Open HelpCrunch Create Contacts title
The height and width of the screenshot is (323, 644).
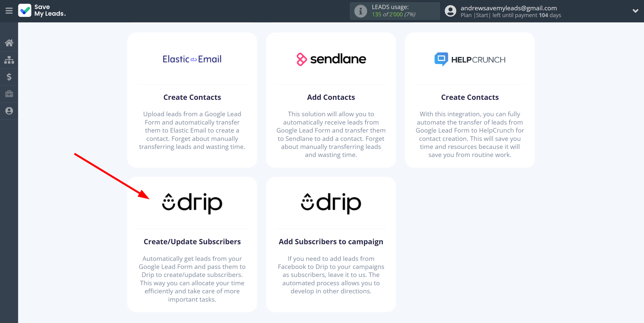(x=470, y=97)
